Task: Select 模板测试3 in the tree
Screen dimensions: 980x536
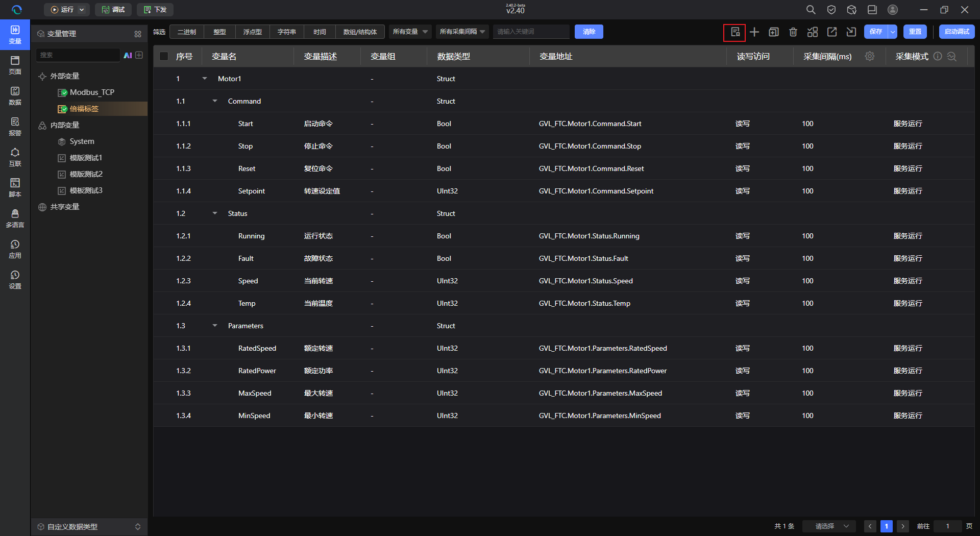Action: [86, 190]
